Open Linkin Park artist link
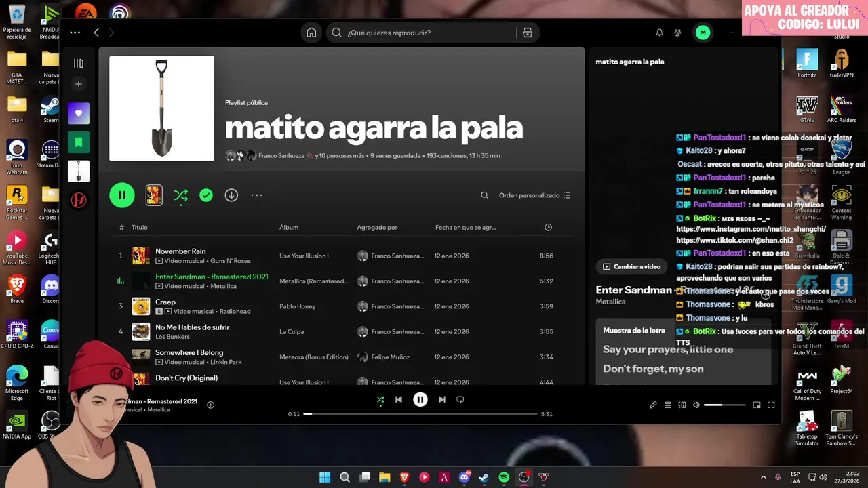Screen dimensions: 868x488 226,362
